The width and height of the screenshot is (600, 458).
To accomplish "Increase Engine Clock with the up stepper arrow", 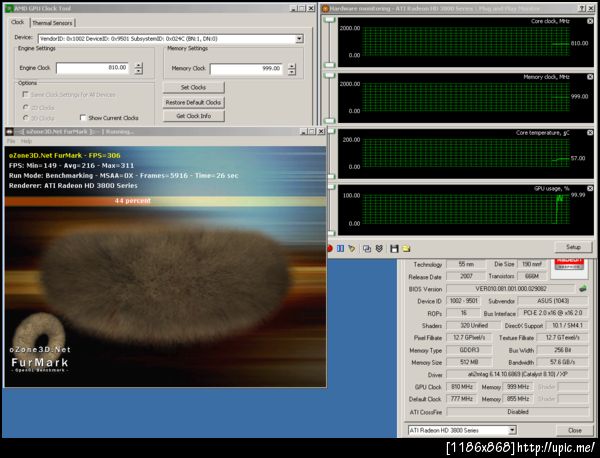I will click(x=139, y=65).
